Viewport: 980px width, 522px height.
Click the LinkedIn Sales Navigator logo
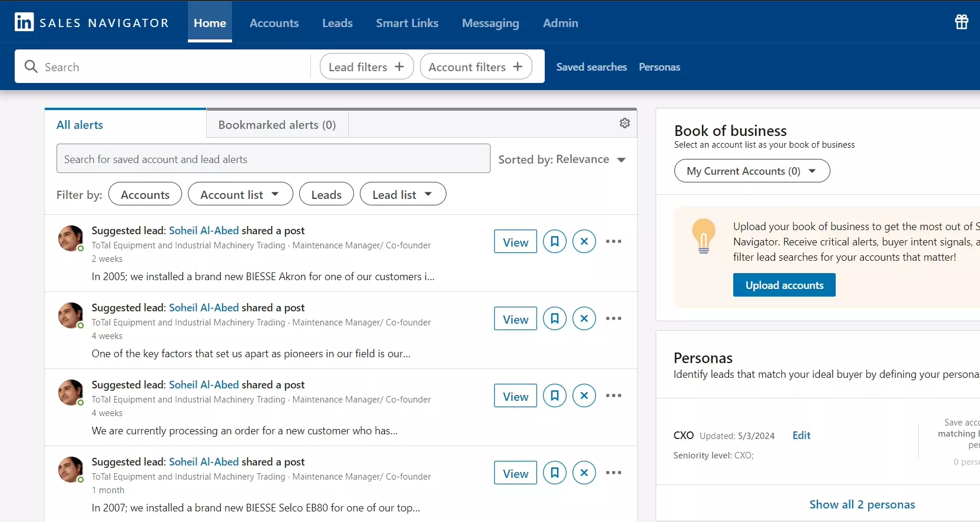92,22
